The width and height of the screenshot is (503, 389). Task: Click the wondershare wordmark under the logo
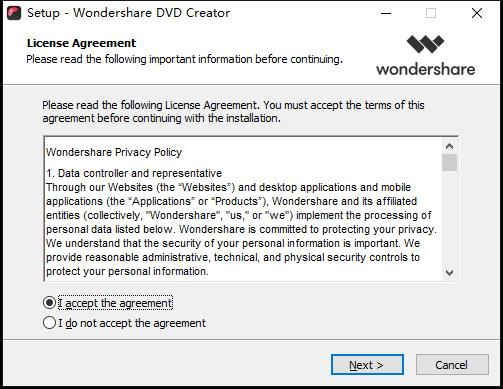click(426, 69)
